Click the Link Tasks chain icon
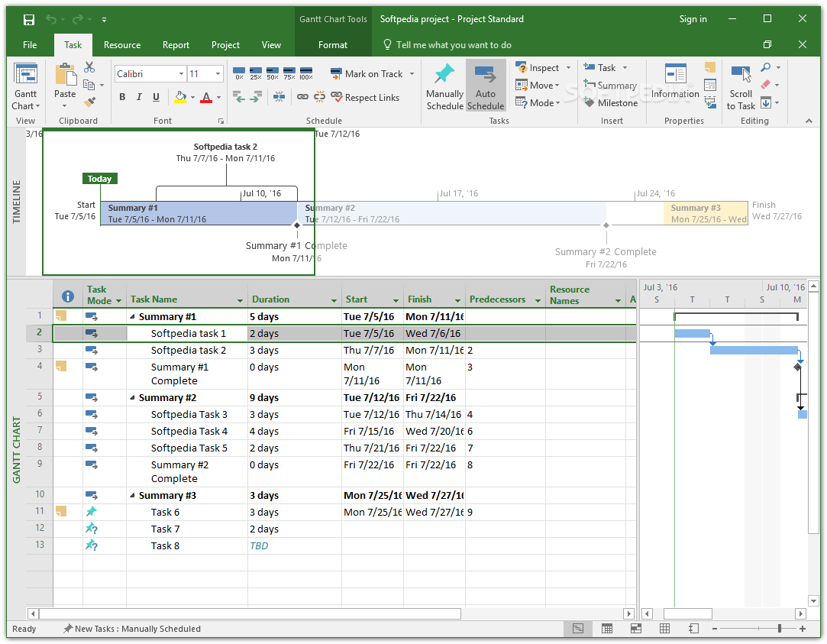This screenshot has height=644, width=827. click(302, 97)
